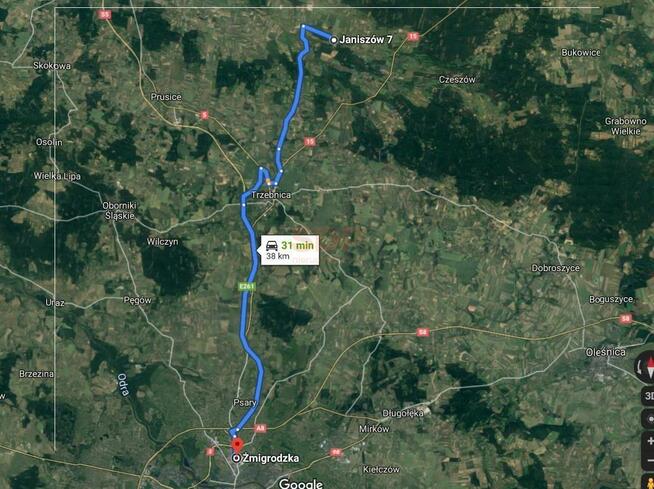Zoom in with the plus button

pyautogui.click(x=650, y=441)
